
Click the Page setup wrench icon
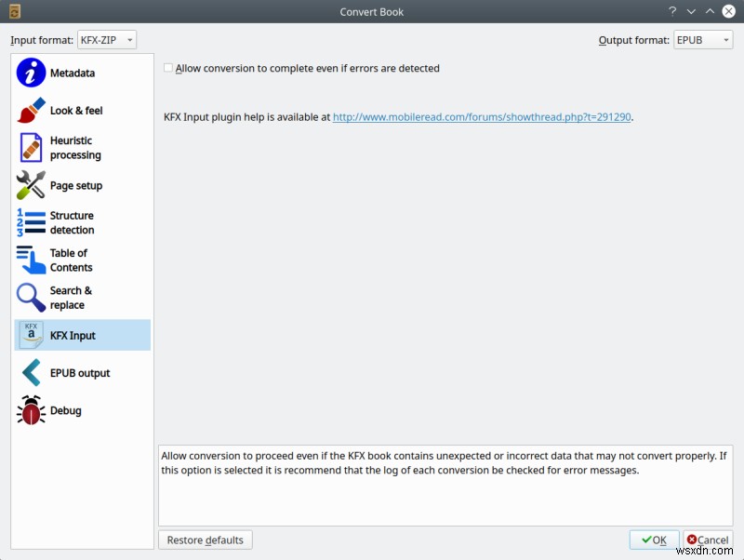(31, 185)
